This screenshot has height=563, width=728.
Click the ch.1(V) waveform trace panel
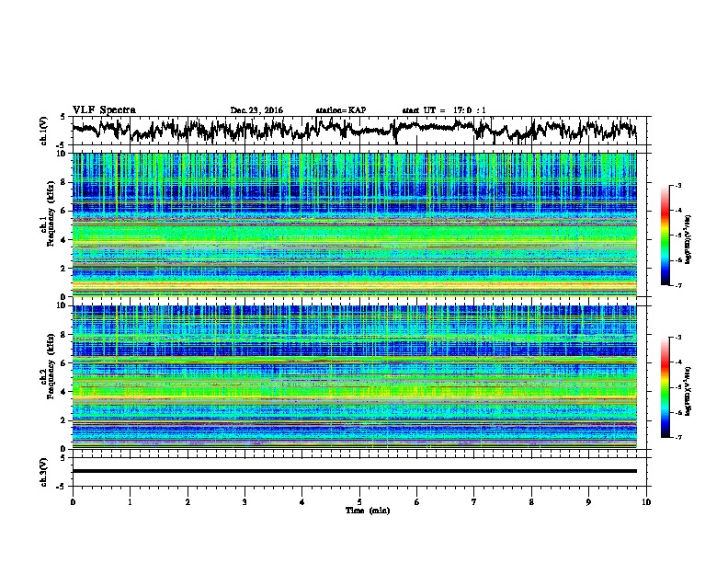tap(358, 131)
